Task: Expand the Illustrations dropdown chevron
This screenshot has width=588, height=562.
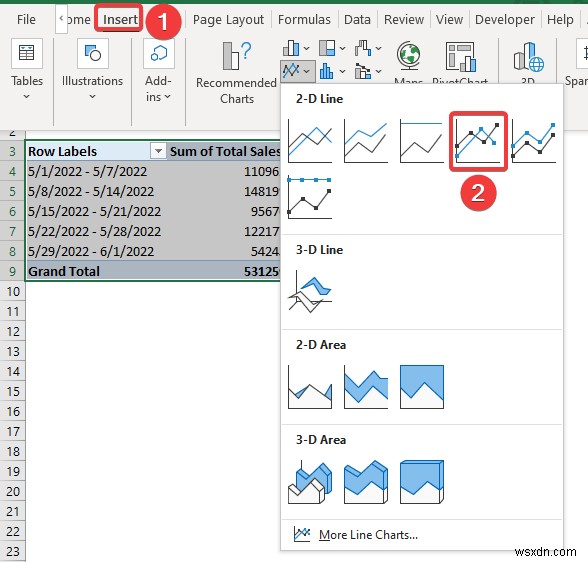Action: (x=92, y=97)
